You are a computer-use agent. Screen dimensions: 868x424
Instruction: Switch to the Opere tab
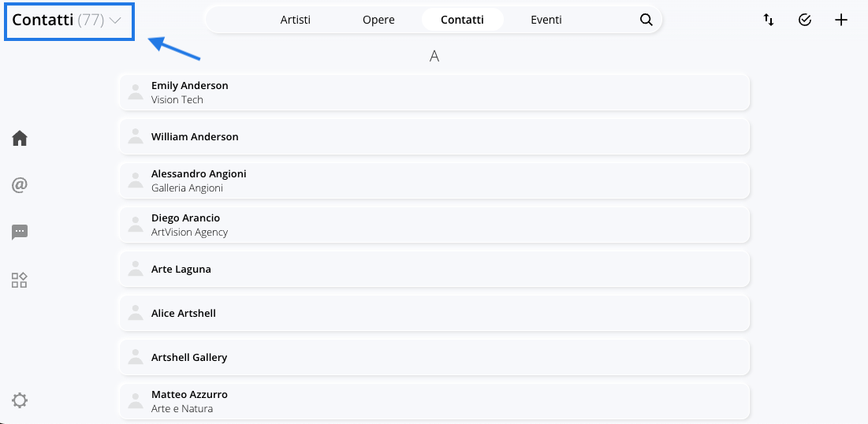point(378,20)
